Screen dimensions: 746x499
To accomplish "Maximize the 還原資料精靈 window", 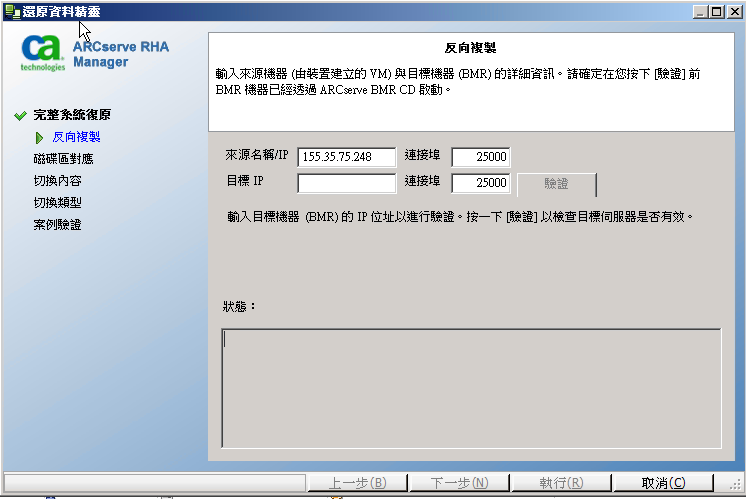I will coord(716,12).
